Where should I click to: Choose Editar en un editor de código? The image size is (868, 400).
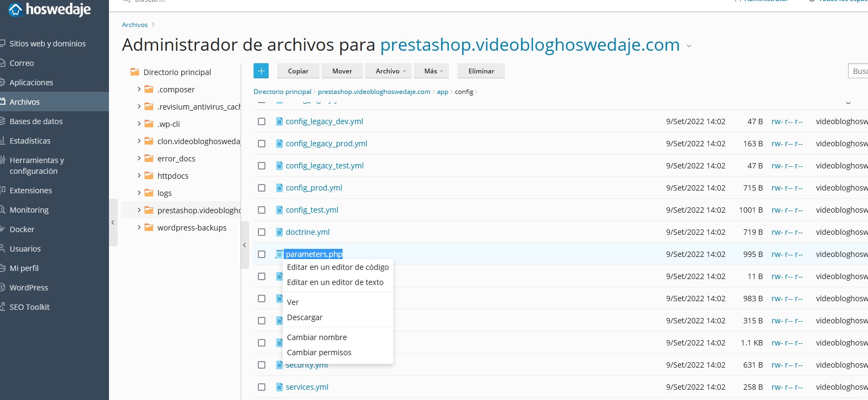click(x=338, y=267)
